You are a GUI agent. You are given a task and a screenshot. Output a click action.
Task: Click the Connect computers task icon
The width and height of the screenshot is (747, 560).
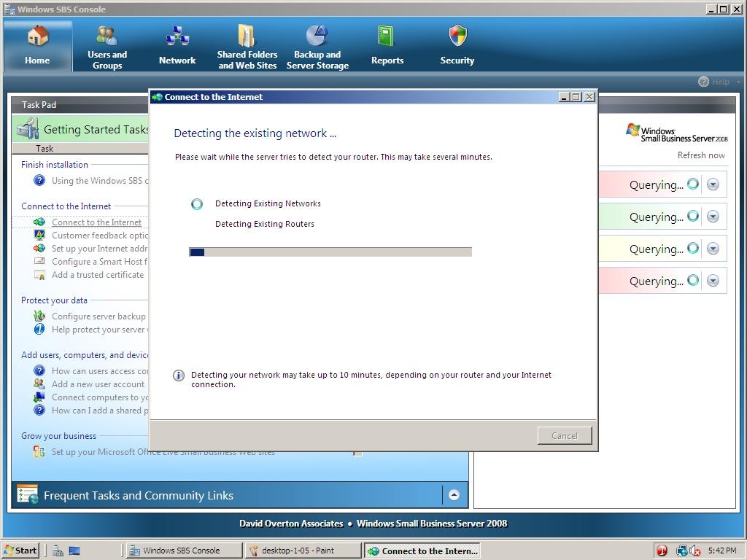(x=39, y=397)
